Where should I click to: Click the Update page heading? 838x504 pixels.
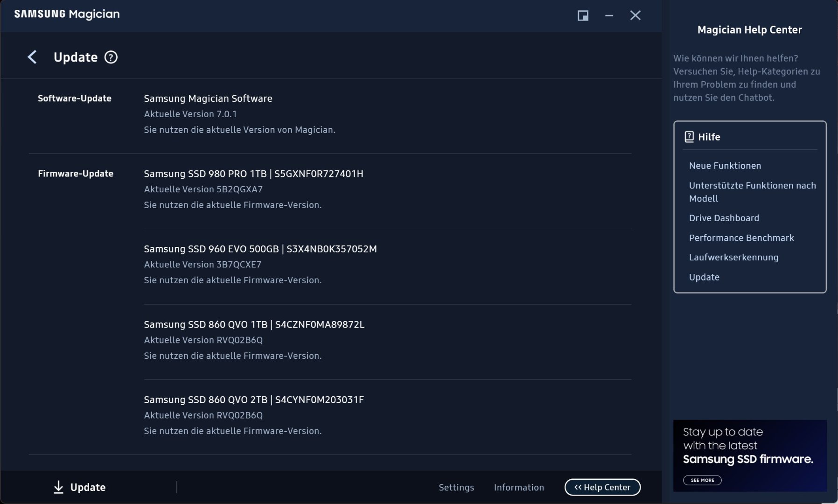76,57
